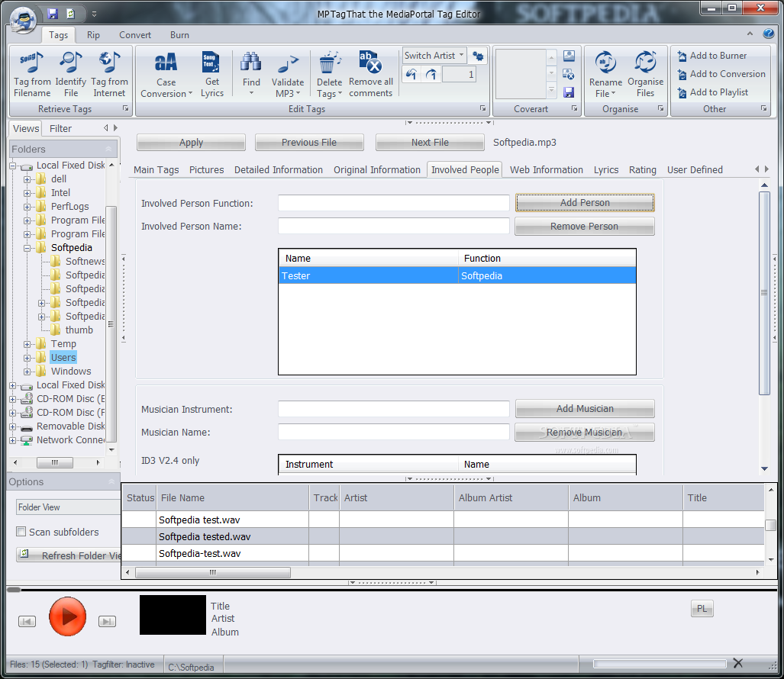This screenshot has width=784, height=679.
Task: Click Musician Name input field
Action: click(x=393, y=432)
